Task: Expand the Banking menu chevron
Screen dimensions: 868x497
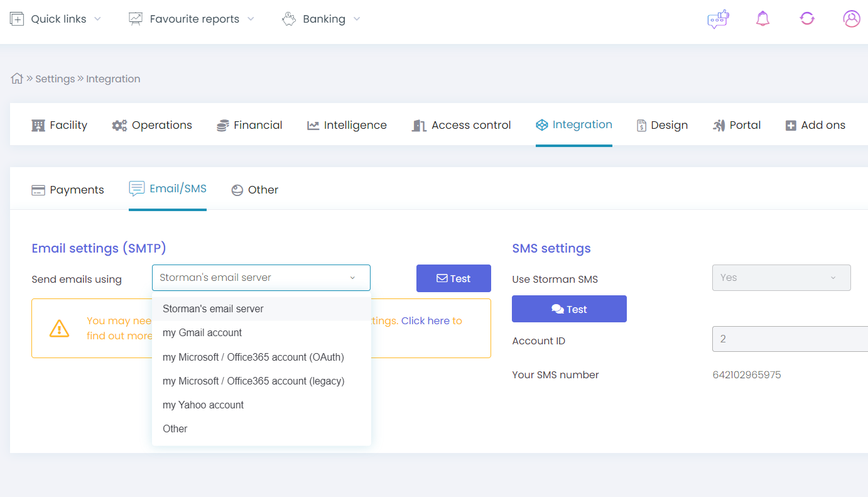Action: tap(357, 19)
